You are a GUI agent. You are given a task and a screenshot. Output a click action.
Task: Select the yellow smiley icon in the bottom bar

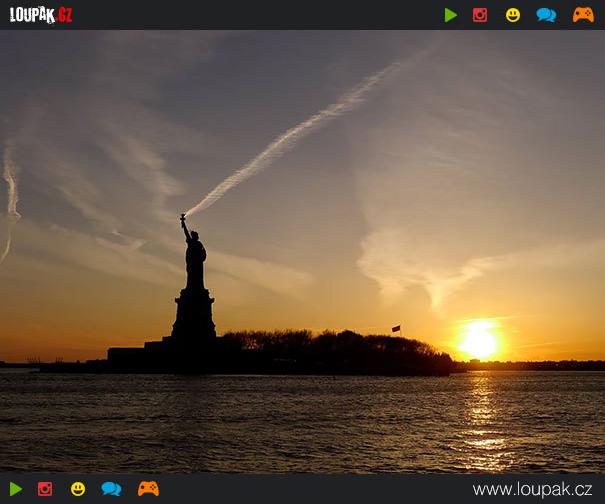click(x=78, y=489)
